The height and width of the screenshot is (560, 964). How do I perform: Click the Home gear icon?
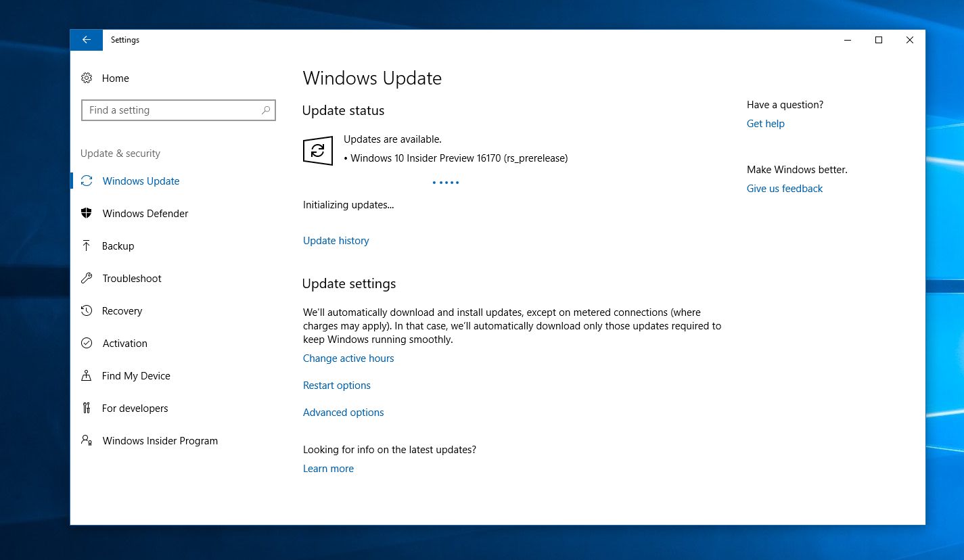87,78
